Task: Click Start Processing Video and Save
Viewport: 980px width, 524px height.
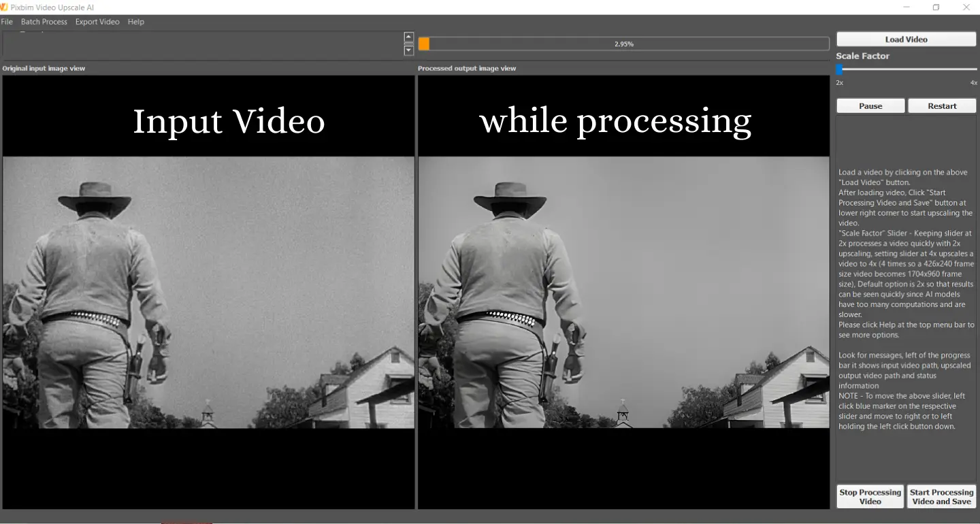Action: pyautogui.click(x=942, y=496)
